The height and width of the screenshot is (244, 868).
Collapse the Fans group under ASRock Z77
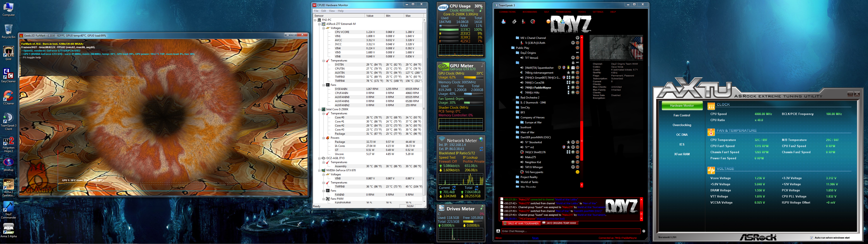pos(323,85)
